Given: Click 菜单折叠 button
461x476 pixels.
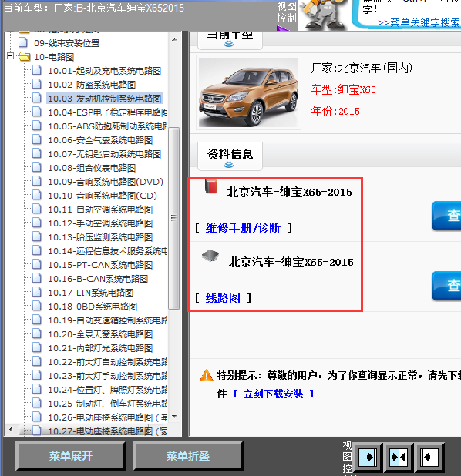Looking at the screenshot, I should 188,456.
